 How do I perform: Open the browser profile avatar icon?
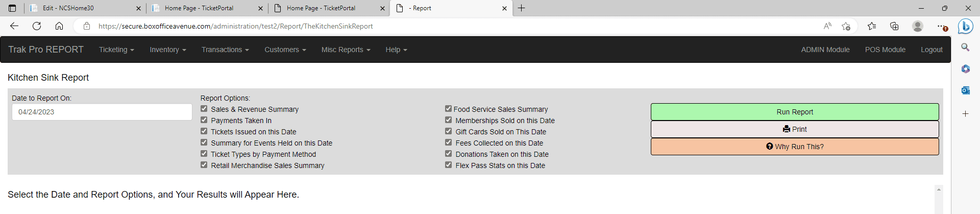coord(917,26)
